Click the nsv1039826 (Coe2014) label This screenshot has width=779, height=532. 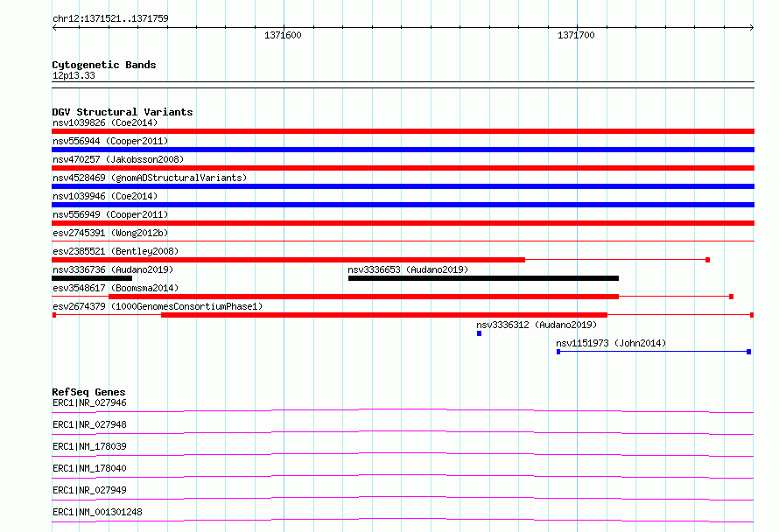pyautogui.click(x=105, y=122)
